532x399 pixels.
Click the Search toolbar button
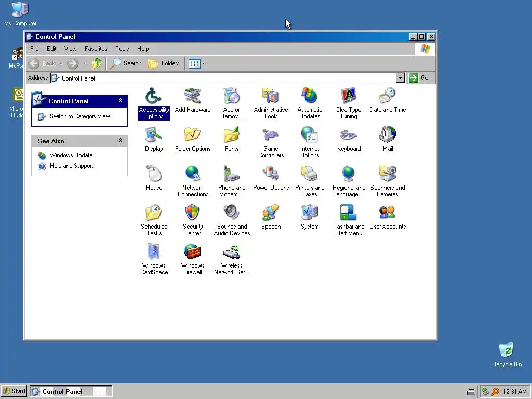pos(125,63)
